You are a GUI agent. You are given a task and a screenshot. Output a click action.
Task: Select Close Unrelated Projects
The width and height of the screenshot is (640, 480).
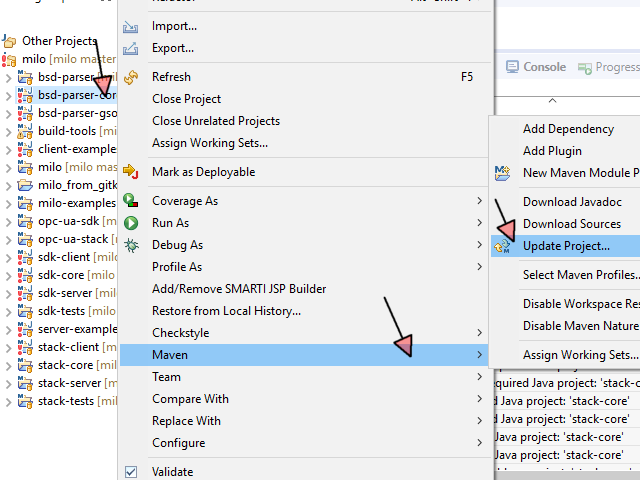click(x=216, y=121)
